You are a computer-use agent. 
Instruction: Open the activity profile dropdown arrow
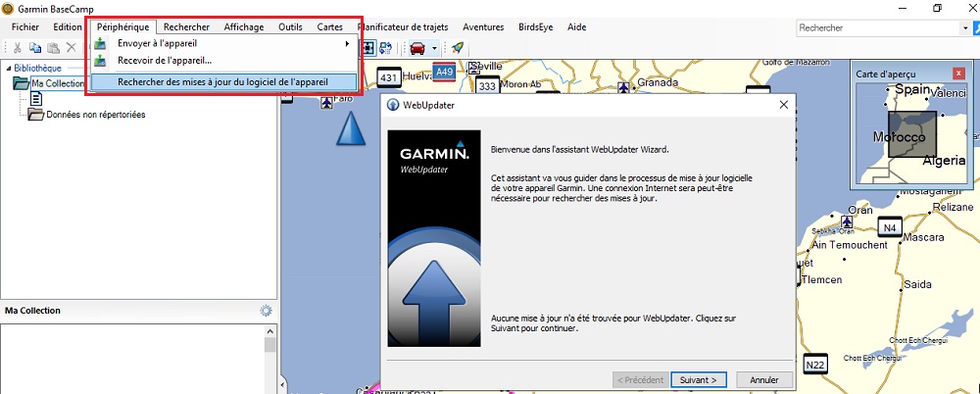(434, 48)
